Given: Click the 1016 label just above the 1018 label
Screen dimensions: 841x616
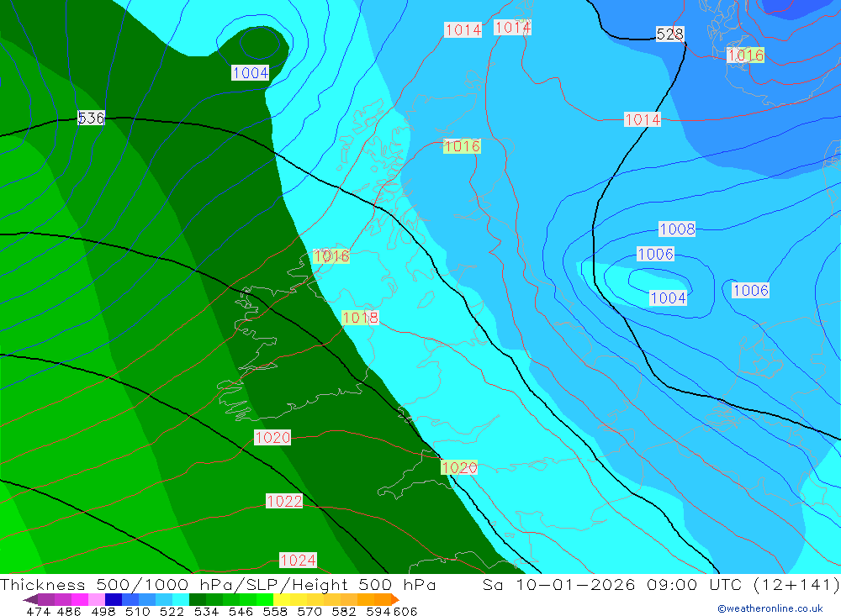Looking at the screenshot, I should click(331, 256).
